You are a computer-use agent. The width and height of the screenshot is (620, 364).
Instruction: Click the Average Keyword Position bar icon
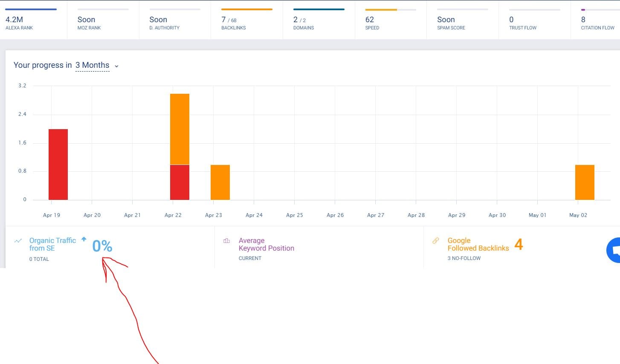[x=226, y=241]
